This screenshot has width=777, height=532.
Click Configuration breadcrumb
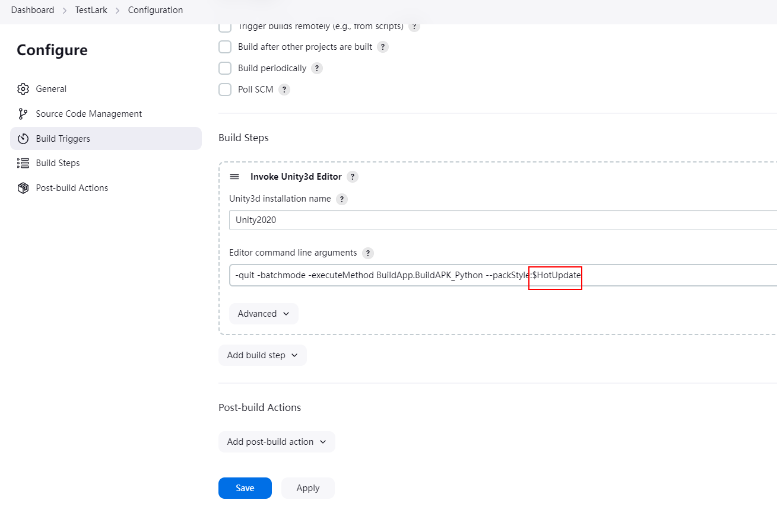tap(156, 10)
